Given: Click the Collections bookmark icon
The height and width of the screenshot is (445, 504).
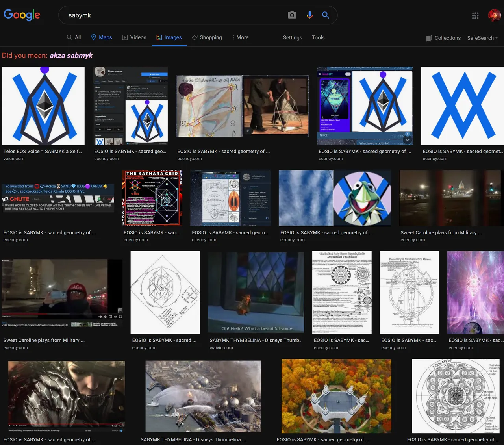Looking at the screenshot, I should (429, 38).
